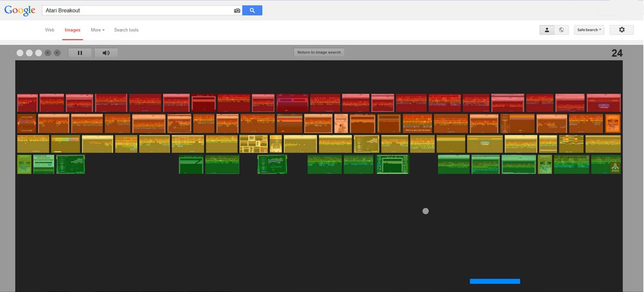Click Return to image search button
Image resolution: width=644 pixels, height=292 pixels.
pos(319,52)
